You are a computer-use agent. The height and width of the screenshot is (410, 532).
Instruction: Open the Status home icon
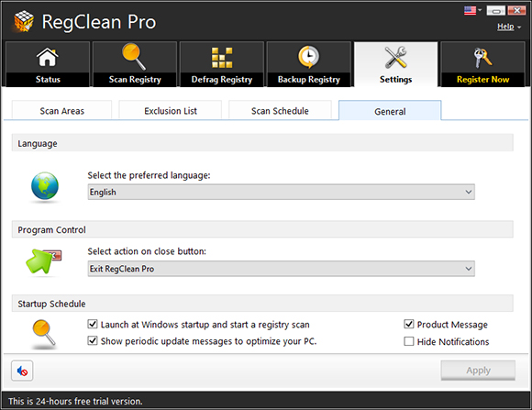click(x=48, y=57)
